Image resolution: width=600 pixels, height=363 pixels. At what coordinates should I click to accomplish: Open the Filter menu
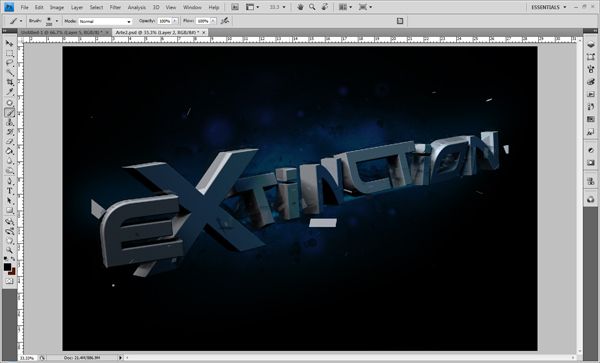click(115, 7)
